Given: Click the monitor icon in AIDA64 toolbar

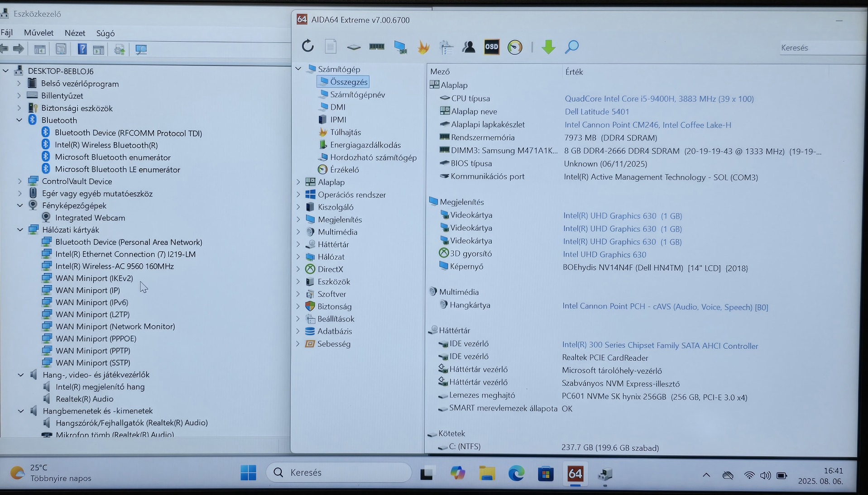Looking at the screenshot, I should [400, 47].
